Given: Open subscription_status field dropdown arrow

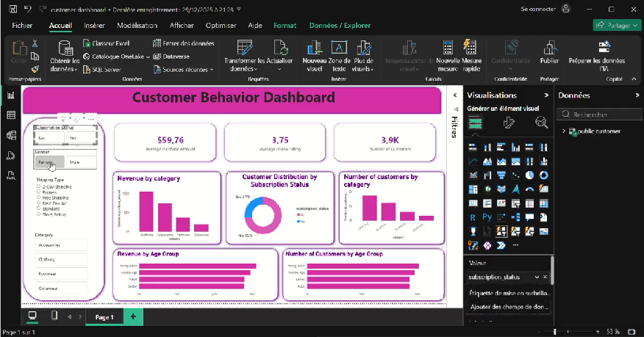Looking at the screenshot, I should pos(537,277).
